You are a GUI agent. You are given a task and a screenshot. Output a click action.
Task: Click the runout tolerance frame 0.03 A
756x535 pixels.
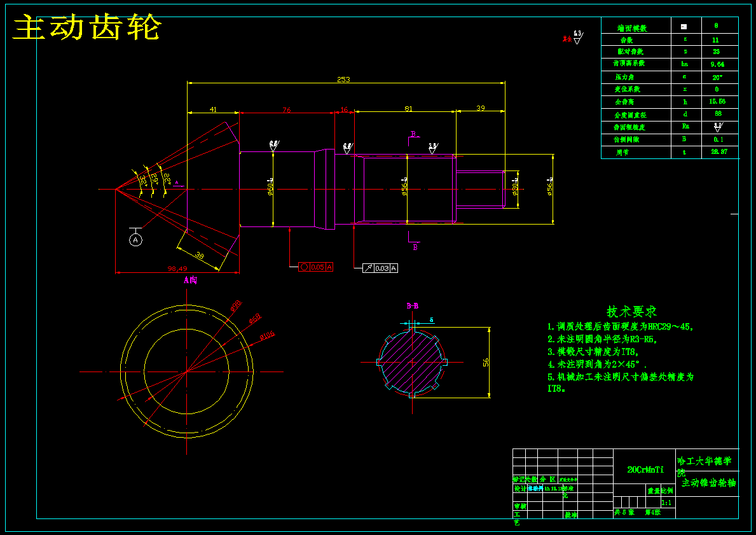coord(380,268)
